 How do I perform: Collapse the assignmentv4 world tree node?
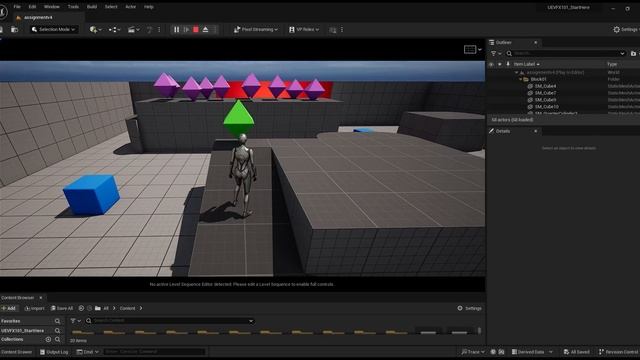pyautogui.click(x=516, y=73)
